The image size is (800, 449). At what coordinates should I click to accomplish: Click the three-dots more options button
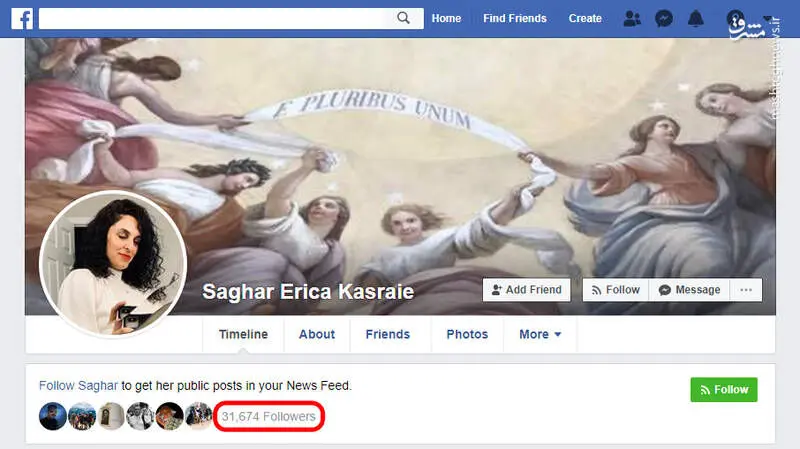point(746,290)
